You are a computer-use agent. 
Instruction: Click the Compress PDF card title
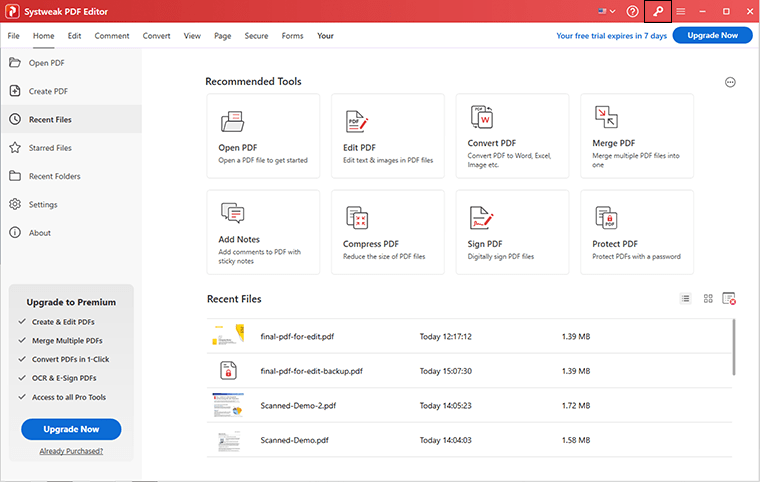[371, 244]
